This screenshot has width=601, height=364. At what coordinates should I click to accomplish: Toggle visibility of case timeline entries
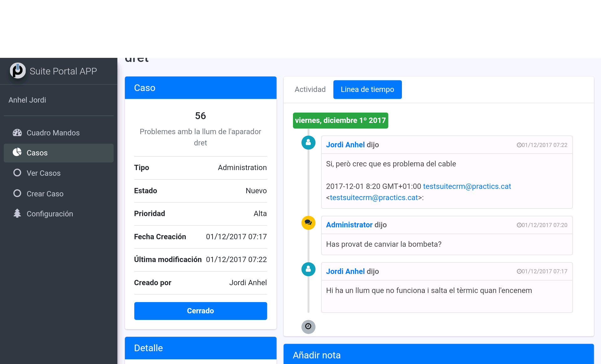tap(367, 89)
